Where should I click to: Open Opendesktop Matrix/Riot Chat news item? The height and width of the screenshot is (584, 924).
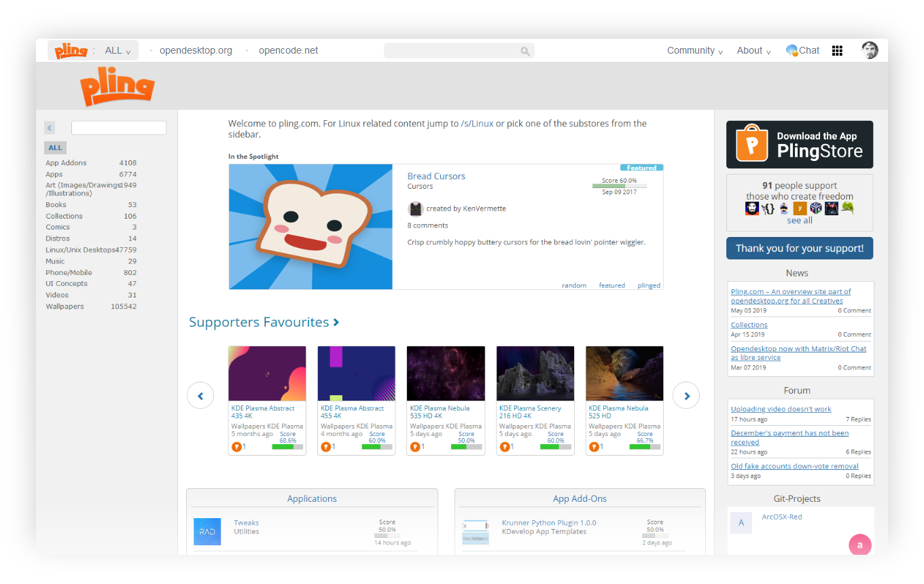tap(798, 353)
